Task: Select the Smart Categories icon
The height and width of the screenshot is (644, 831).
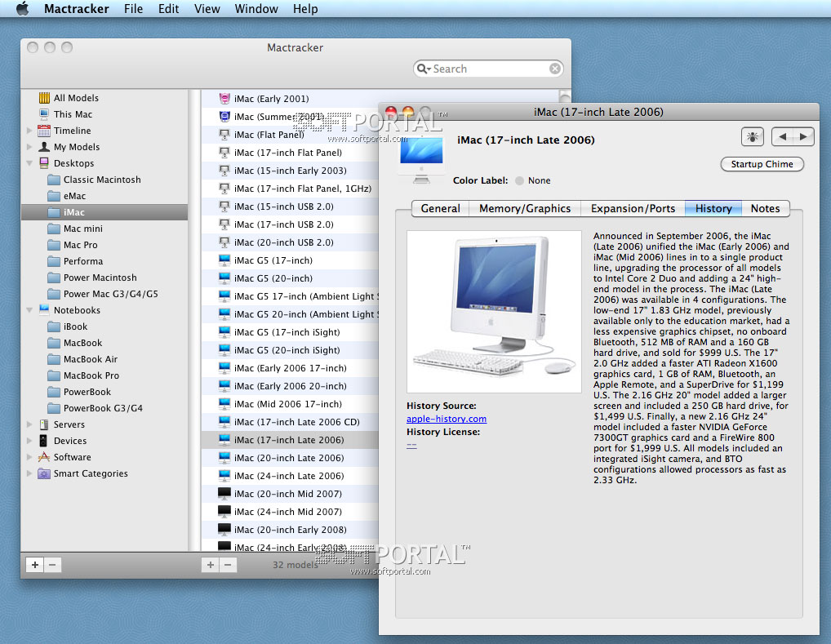Action: pos(44,473)
